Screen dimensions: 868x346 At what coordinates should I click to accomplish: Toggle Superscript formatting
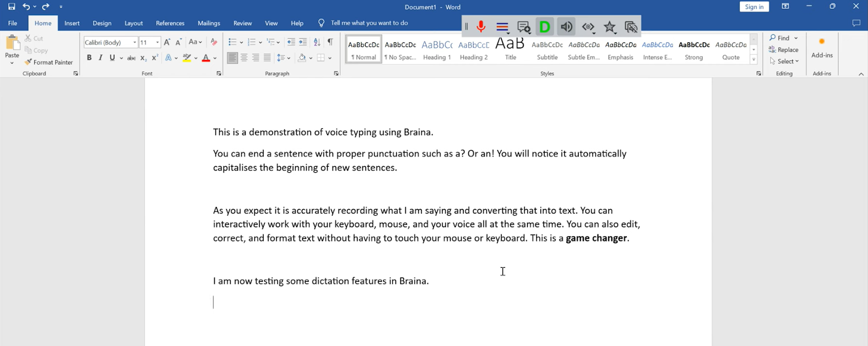(x=155, y=58)
